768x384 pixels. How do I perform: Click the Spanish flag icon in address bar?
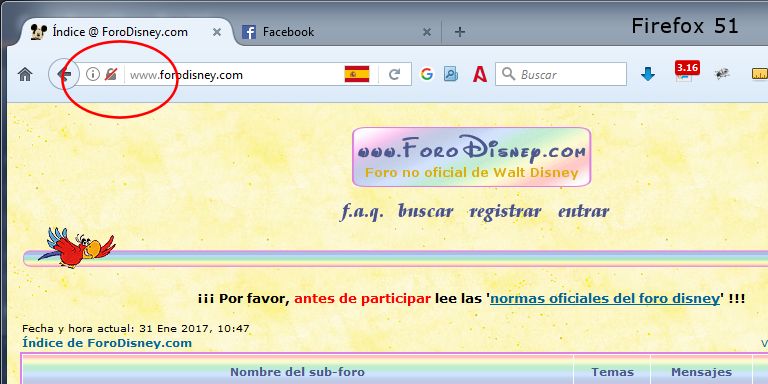click(357, 74)
